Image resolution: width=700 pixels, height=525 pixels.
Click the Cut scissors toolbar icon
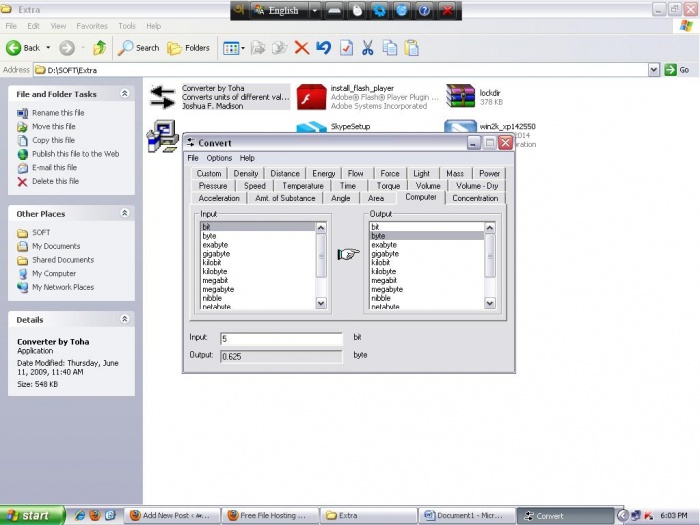367,47
